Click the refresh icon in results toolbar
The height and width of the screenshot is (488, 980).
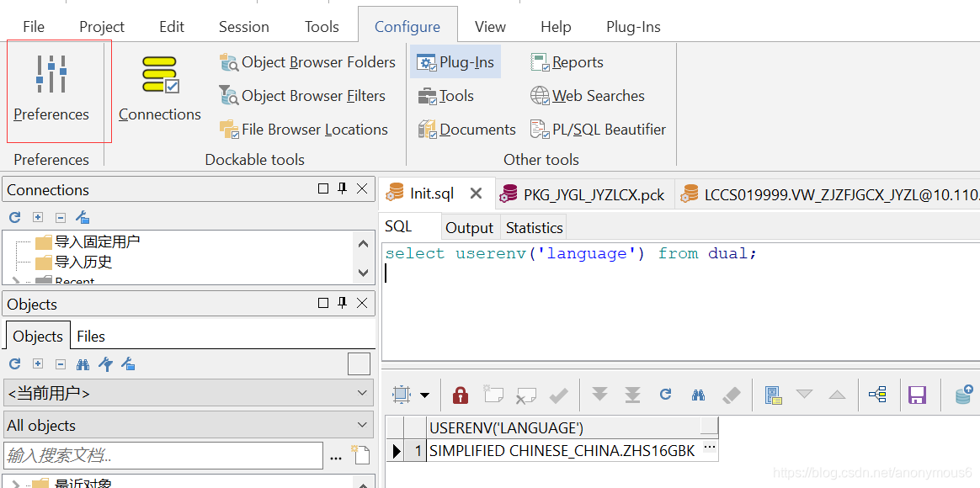pyautogui.click(x=666, y=395)
